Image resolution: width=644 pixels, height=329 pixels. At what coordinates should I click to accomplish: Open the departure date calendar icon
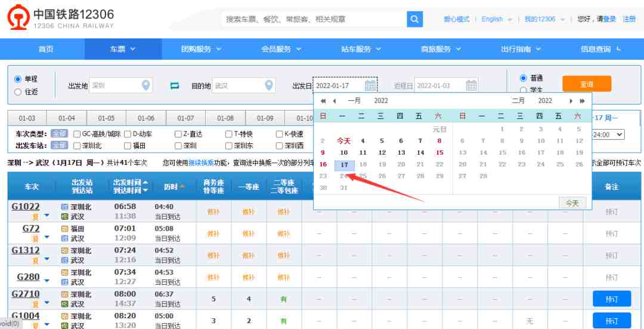[370, 85]
